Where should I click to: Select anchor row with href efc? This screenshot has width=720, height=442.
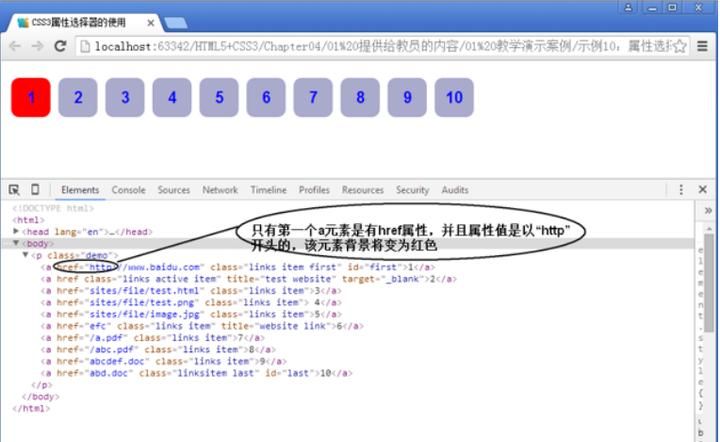(202, 326)
